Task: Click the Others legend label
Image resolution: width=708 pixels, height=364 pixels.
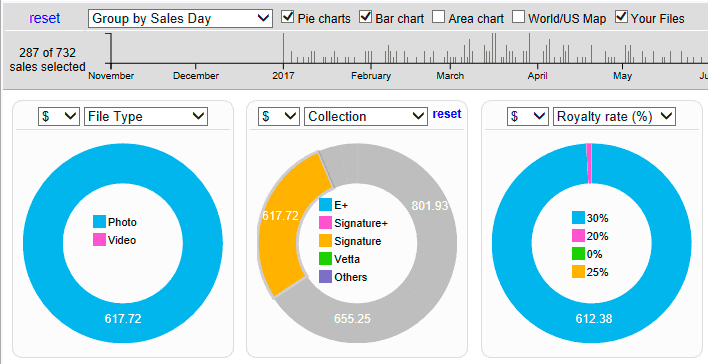Action: pos(351,277)
